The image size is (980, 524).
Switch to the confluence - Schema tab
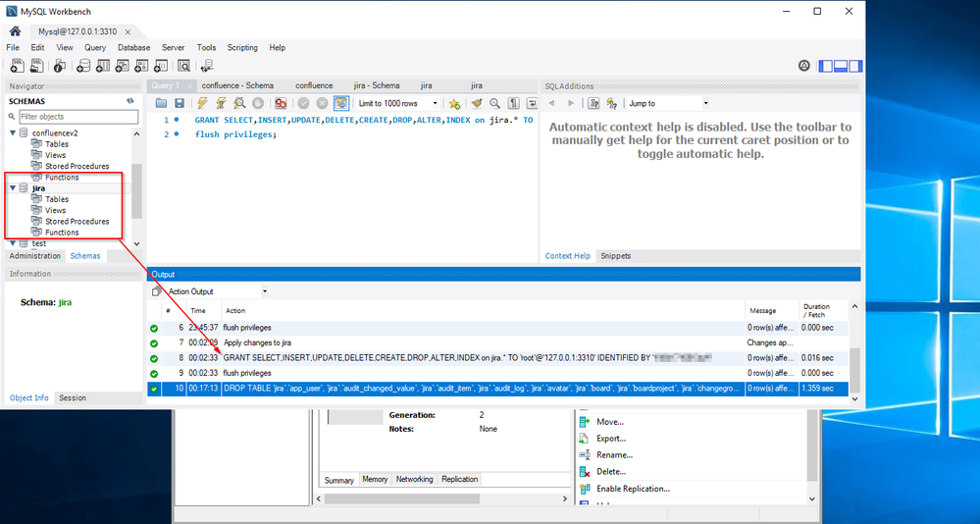tap(237, 85)
